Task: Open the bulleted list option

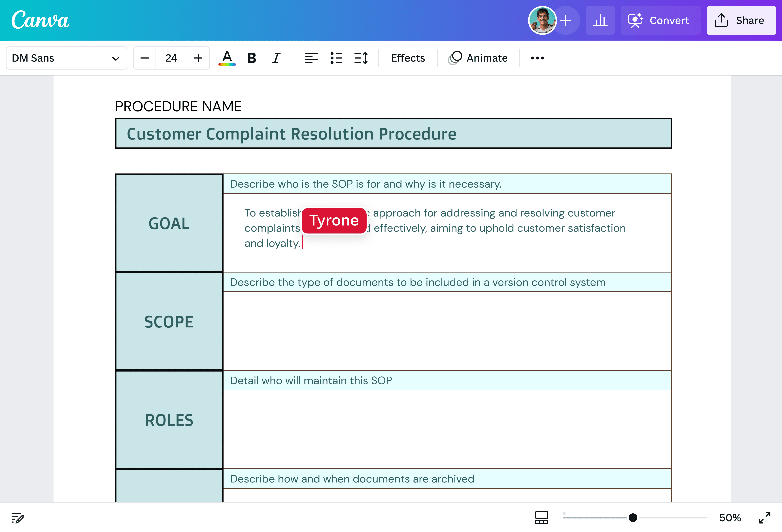Action: (x=336, y=58)
